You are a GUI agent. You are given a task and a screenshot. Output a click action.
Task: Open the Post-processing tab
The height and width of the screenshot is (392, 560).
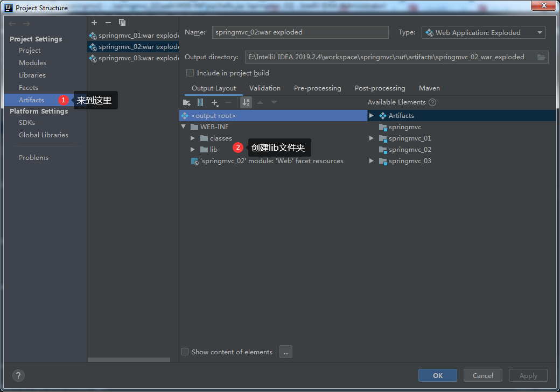point(380,88)
